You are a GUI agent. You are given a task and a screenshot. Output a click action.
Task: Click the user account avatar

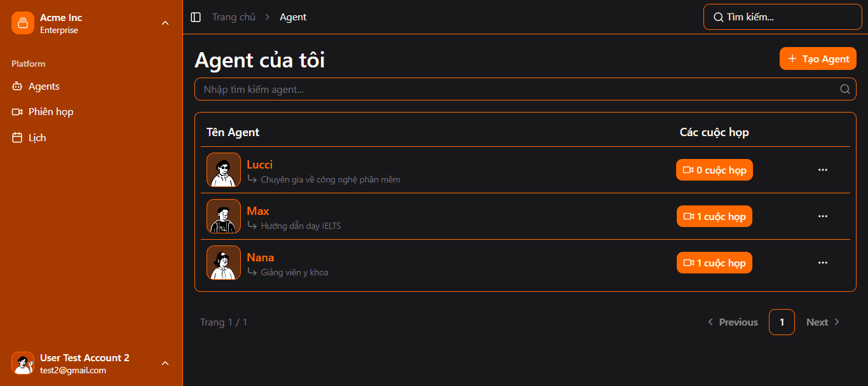(23, 363)
